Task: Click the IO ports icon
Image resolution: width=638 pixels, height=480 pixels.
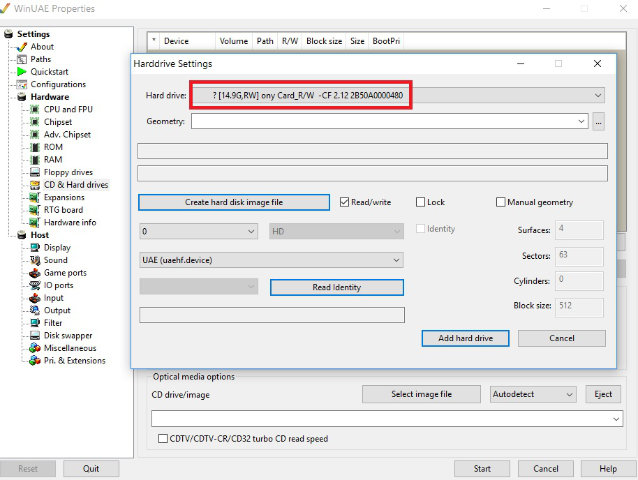Action: pyautogui.click(x=35, y=286)
